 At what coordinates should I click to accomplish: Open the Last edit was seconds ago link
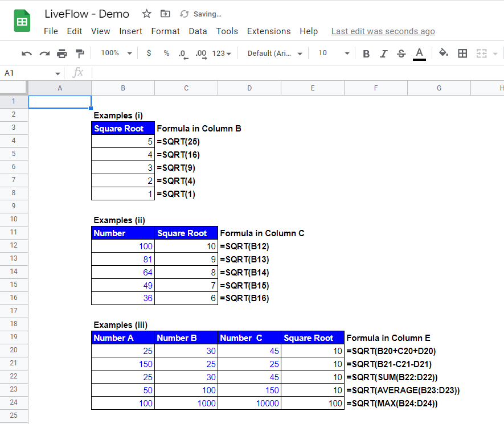point(383,31)
